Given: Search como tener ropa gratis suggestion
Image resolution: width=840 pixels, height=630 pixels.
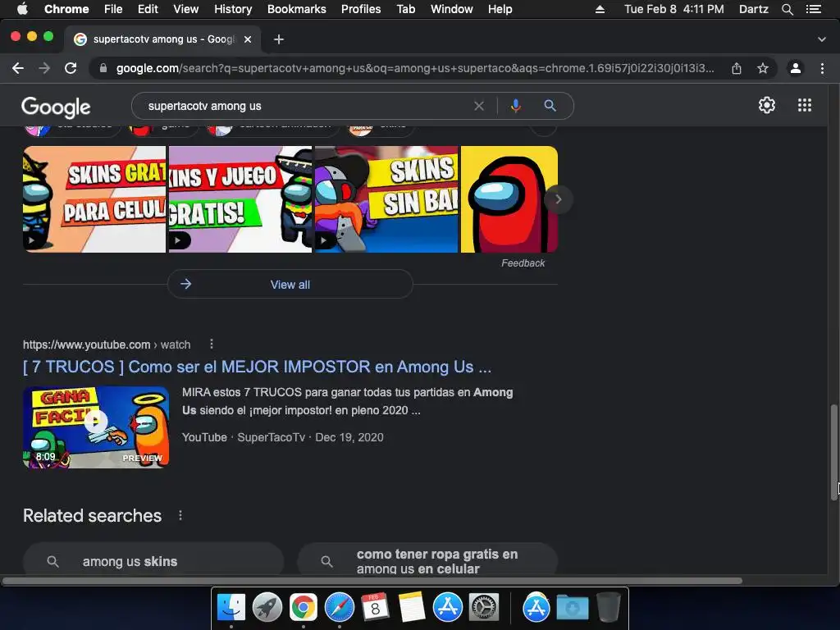Looking at the screenshot, I should click(x=427, y=560).
